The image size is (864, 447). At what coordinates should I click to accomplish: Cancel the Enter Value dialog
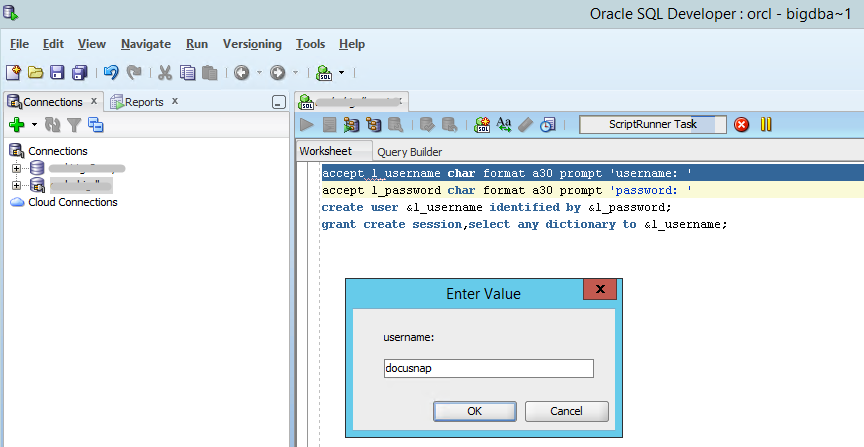pos(566,411)
